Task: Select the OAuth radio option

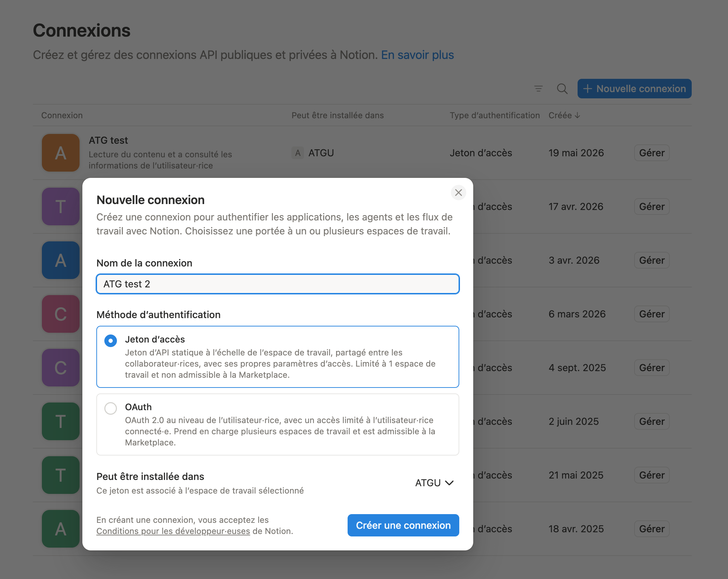Action: point(111,408)
